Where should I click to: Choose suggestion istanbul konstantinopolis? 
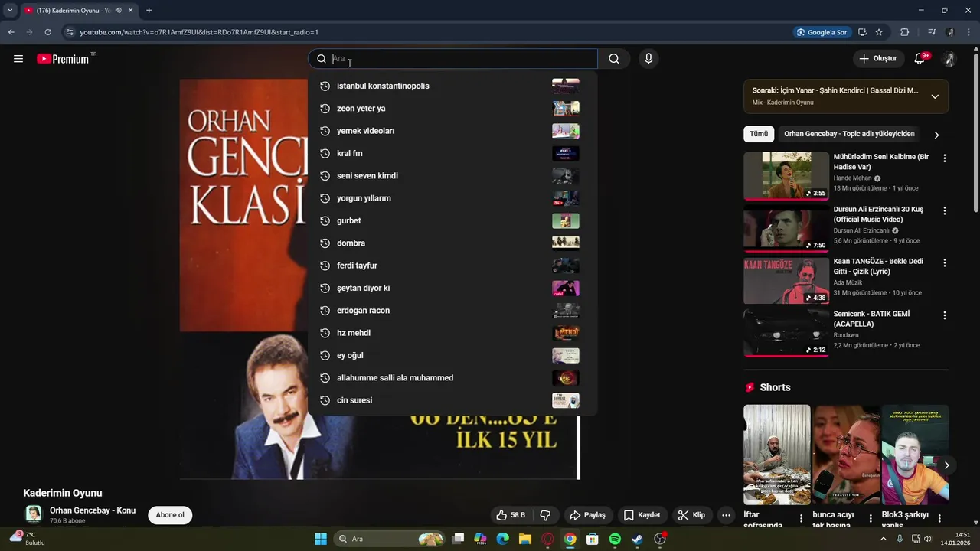coord(452,86)
